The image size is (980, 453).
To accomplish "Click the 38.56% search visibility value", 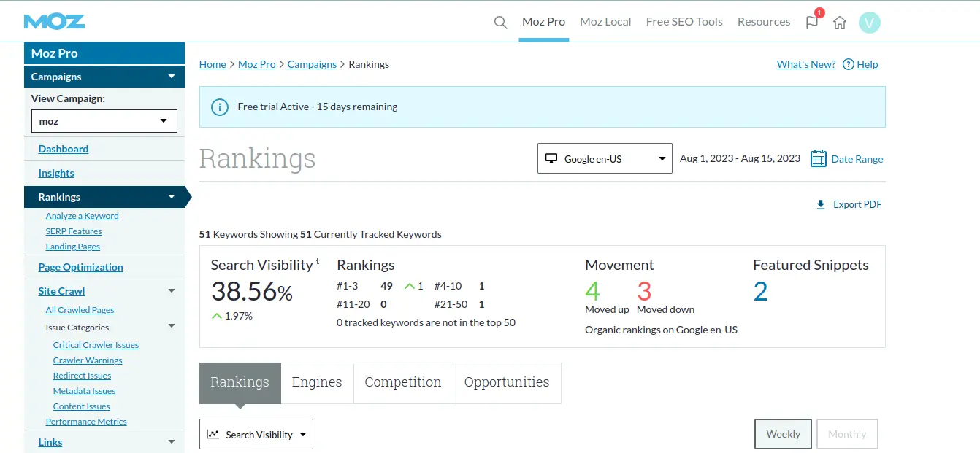I will 251,292.
